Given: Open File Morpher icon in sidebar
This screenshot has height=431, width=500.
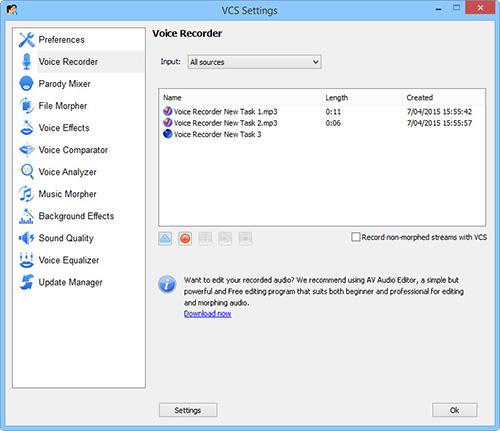Looking at the screenshot, I should [26, 106].
